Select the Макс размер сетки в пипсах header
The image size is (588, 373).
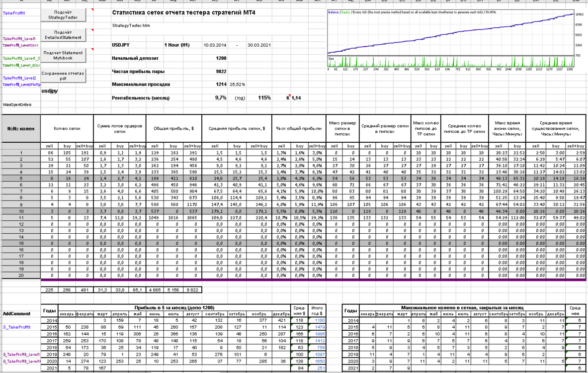(342, 128)
